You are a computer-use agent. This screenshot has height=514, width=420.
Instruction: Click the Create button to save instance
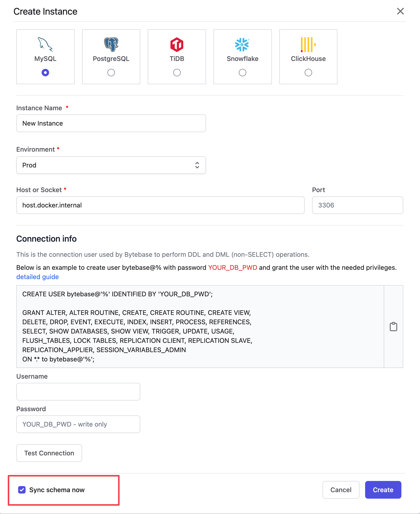tap(383, 490)
